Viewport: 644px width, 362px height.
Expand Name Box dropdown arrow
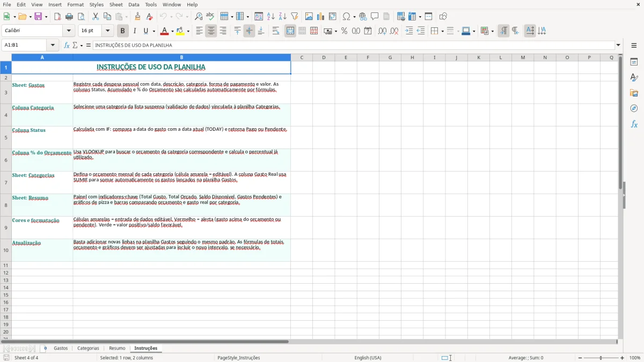(x=53, y=45)
